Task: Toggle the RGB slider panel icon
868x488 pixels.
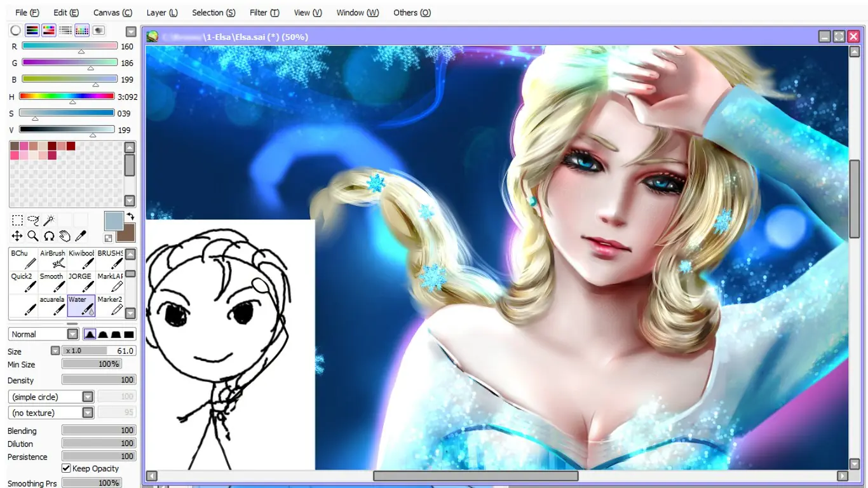Action: coord(32,30)
